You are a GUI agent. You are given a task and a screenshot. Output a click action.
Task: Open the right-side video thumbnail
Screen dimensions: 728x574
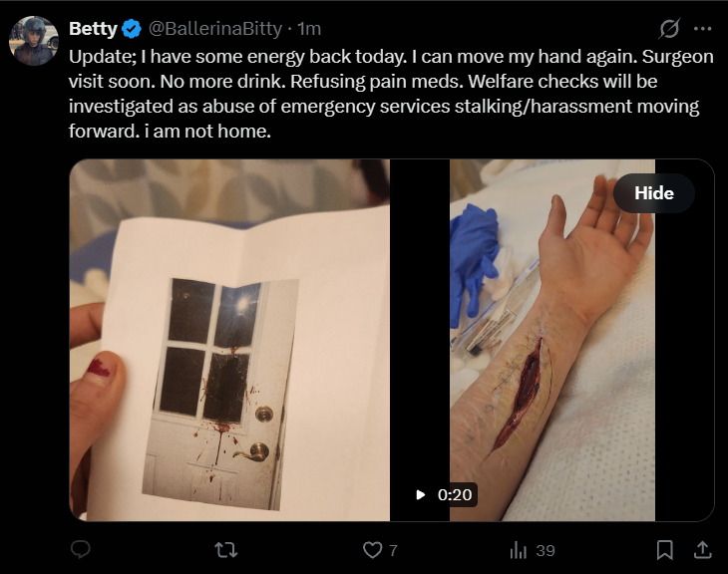tap(552, 340)
